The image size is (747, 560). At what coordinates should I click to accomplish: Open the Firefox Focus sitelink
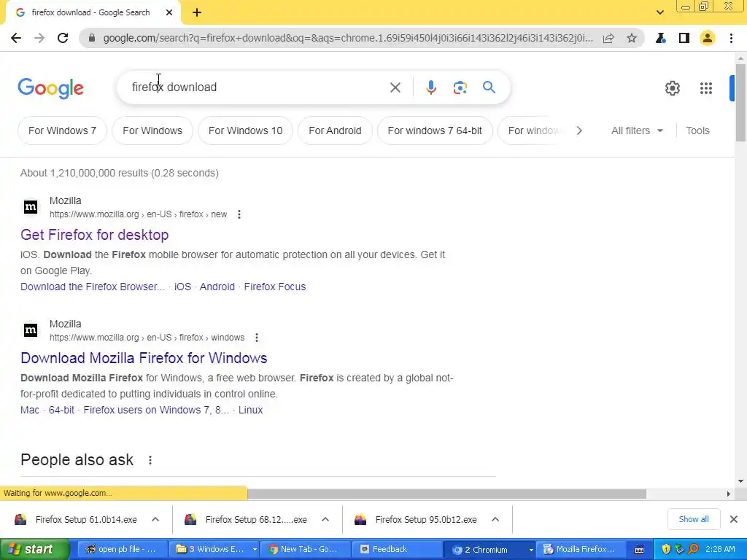tap(275, 287)
